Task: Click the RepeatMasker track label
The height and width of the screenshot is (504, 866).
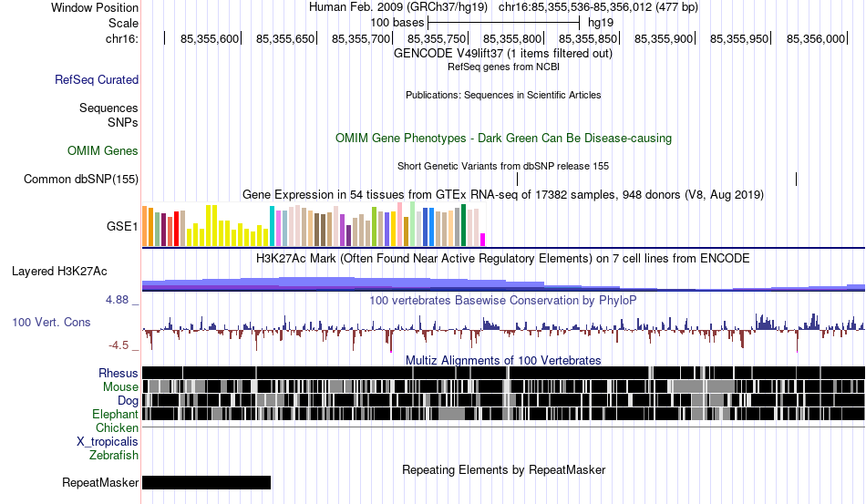Action: coord(100,482)
